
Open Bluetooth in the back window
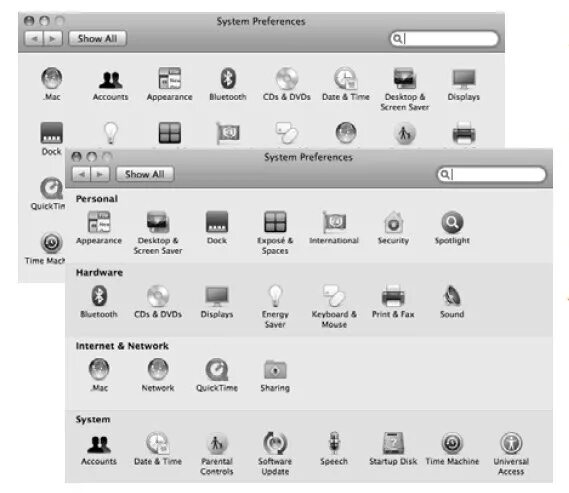tap(228, 84)
